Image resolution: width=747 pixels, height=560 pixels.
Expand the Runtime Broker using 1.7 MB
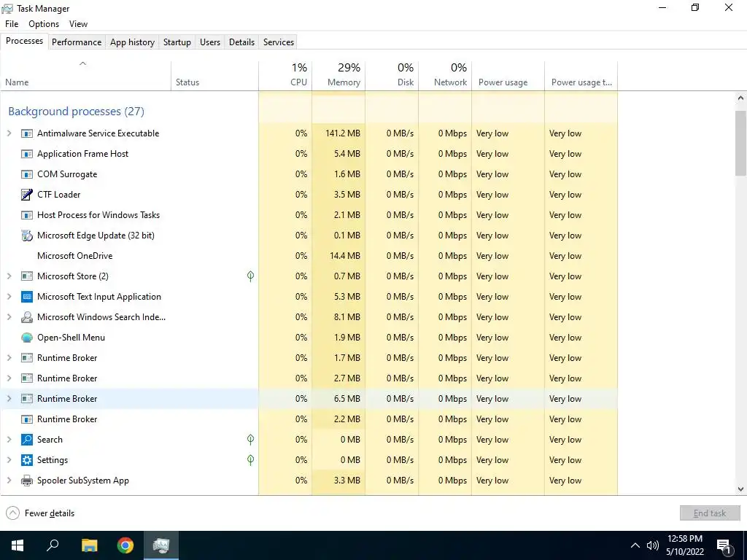coord(9,358)
